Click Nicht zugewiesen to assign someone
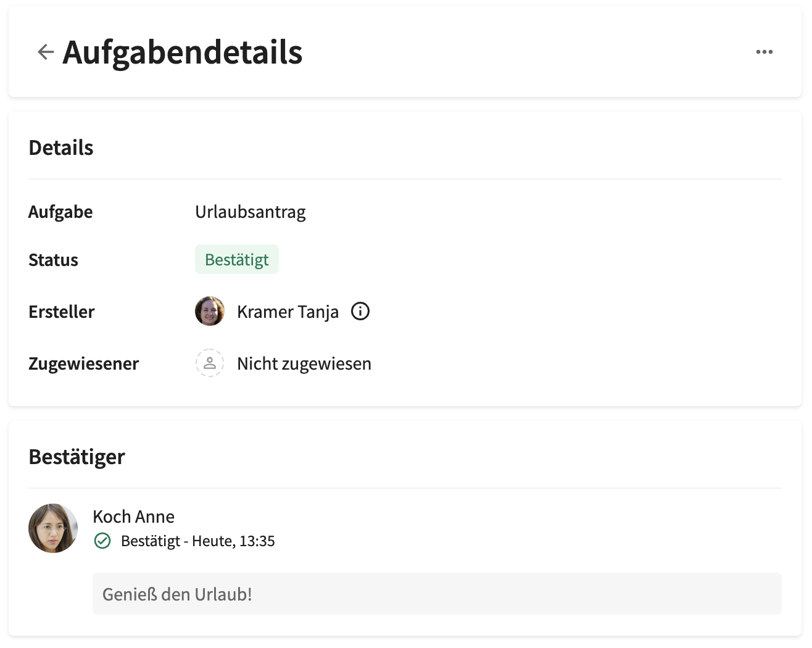This screenshot has height=648, width=812. [304, 363]
